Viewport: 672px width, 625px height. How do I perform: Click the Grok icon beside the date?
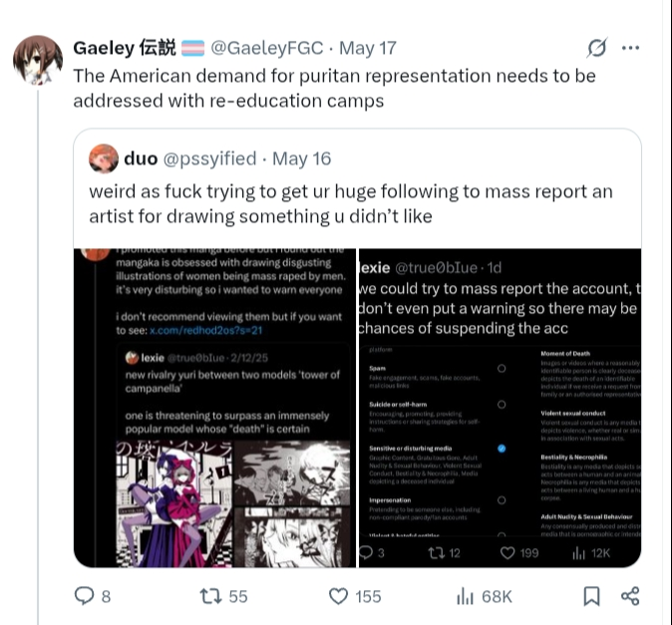click(x=597, y=48)
